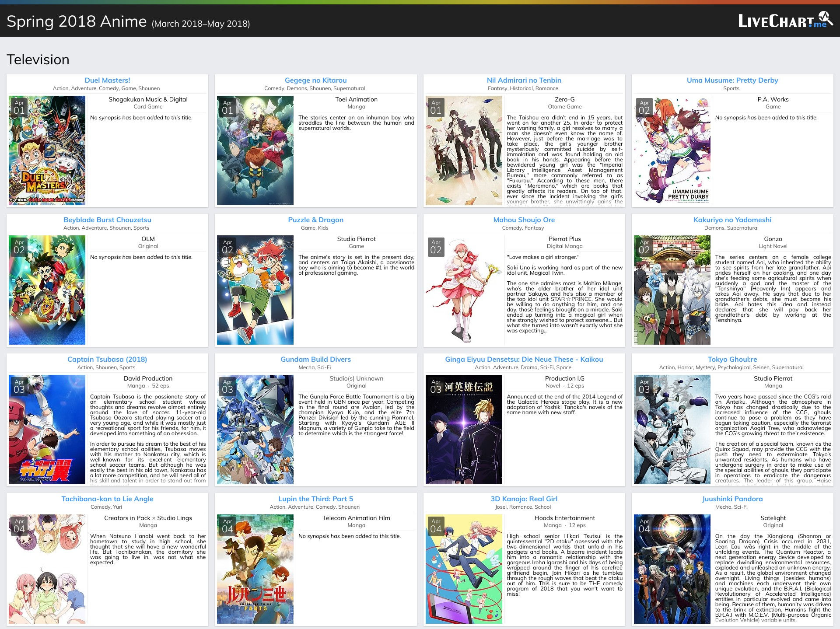This screenshot has width=840, height=629.
Task: Click the Juushinki Pandora poster image
Action: pyautogui.click(x=672, y=569)
